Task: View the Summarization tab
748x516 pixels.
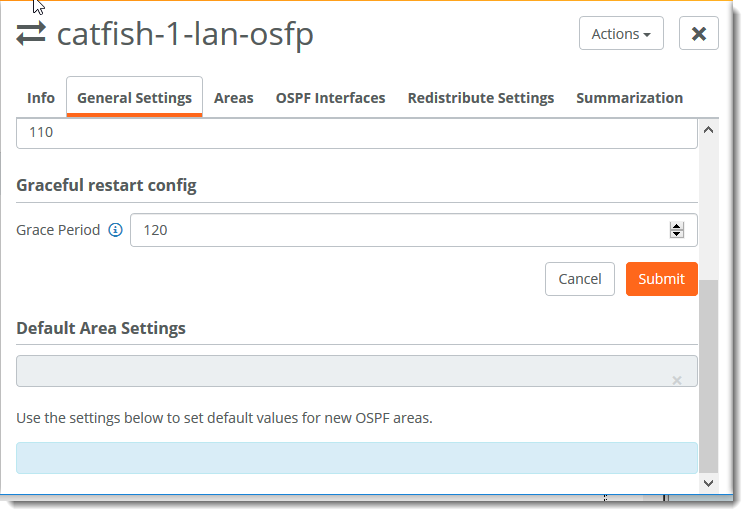Action: pos(630,98)
